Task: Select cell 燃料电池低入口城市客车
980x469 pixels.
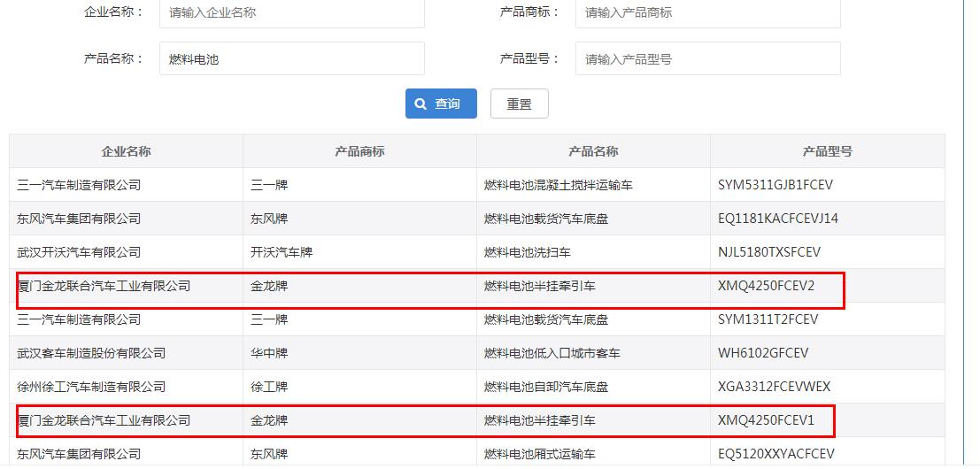Action: [593, 353]
